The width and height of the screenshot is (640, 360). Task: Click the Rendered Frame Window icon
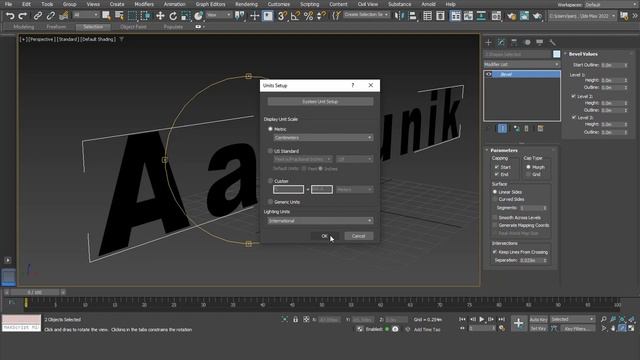tap(524, 16)
